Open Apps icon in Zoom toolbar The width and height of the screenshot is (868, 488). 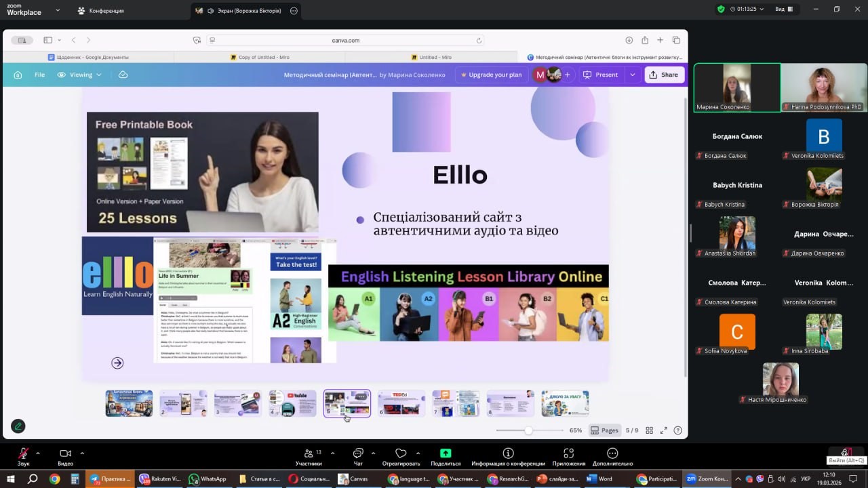(569, 453)
